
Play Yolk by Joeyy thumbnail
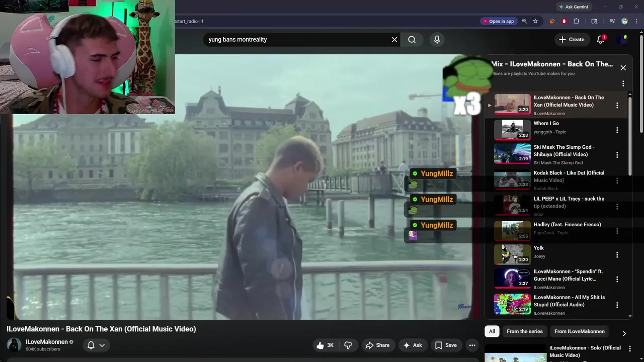(x=512, y=254)
